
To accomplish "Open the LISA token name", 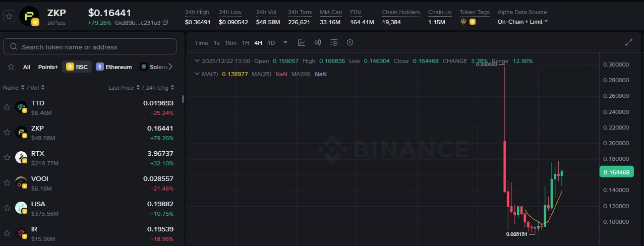I will [x=38, y=204].
